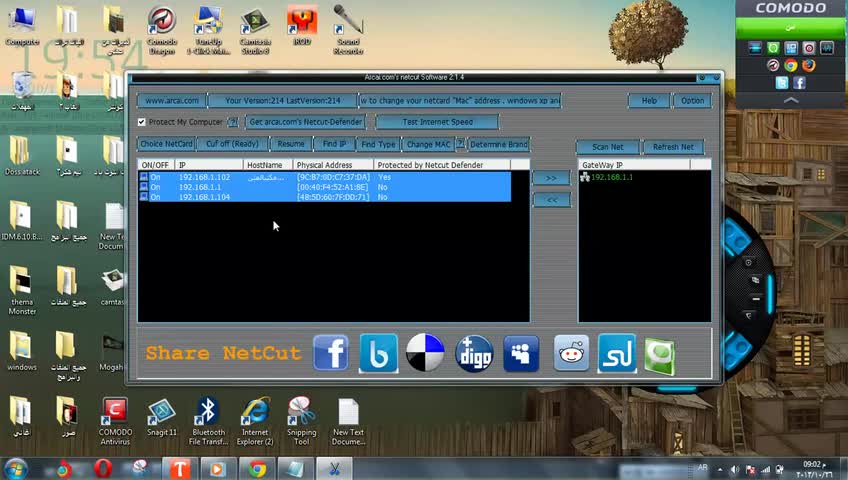
Task: Sort by HostName column header
Action: tap(268, 165)
